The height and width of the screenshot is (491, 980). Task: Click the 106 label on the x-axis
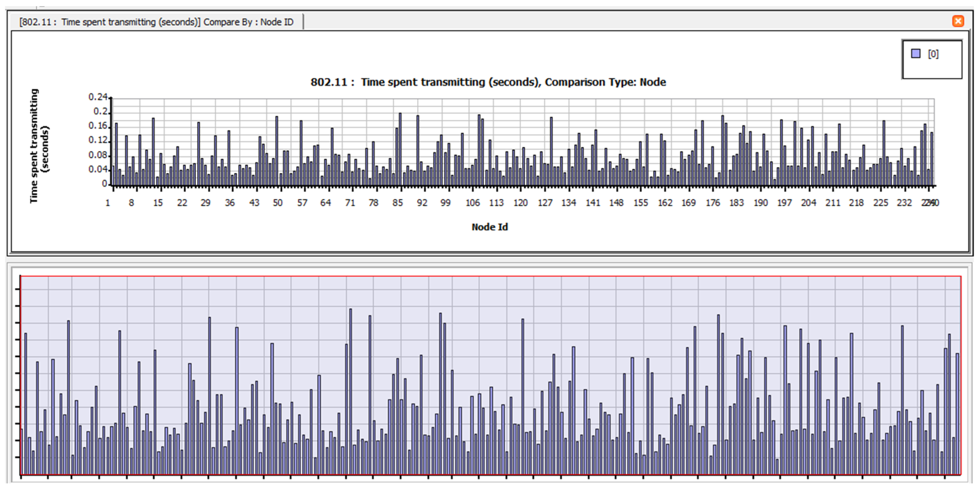tap(473, 203)
